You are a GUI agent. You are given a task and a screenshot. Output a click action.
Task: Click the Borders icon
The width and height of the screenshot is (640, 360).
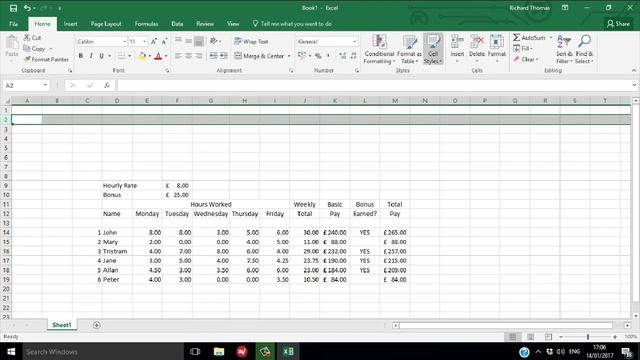tap(121, 56)
